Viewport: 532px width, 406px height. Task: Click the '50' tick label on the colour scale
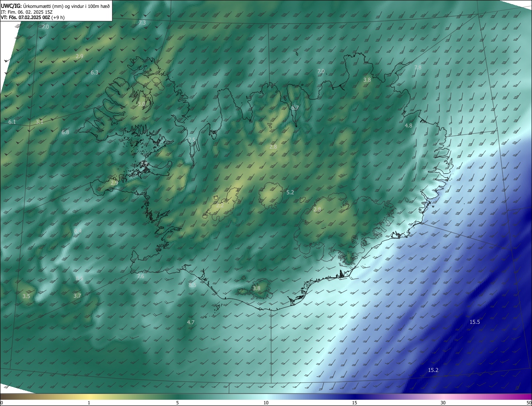[x=529, y=403]
